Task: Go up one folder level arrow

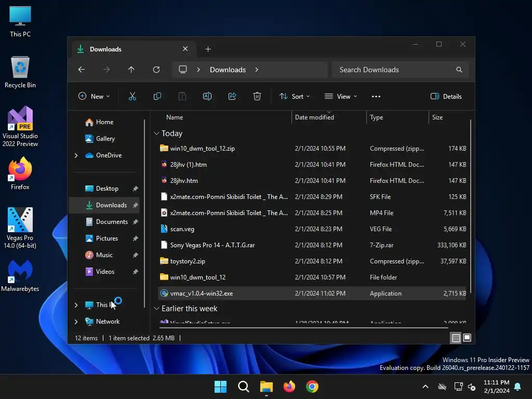Action: [131, 70]
